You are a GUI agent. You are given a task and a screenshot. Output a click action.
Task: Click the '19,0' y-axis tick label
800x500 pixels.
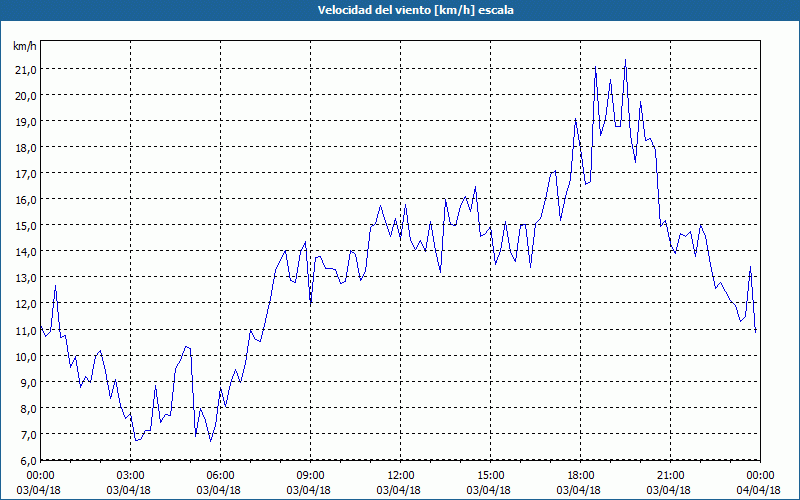tap(26, 121)
